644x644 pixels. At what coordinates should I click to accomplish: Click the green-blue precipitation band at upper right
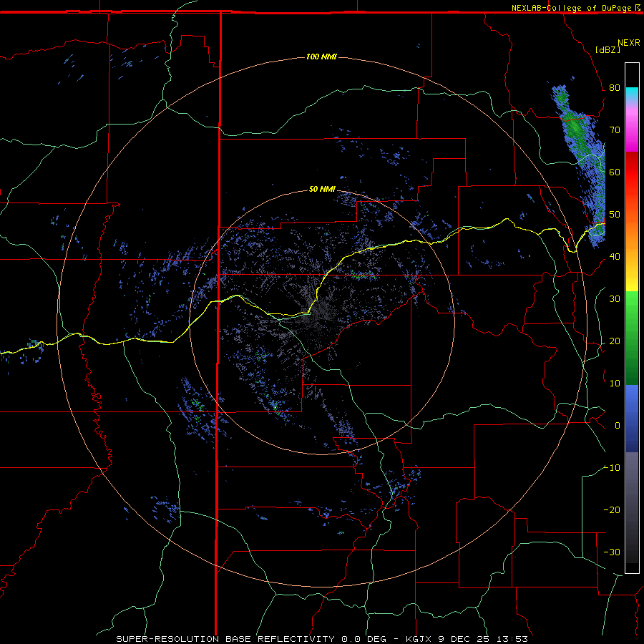tap(580, 165)
